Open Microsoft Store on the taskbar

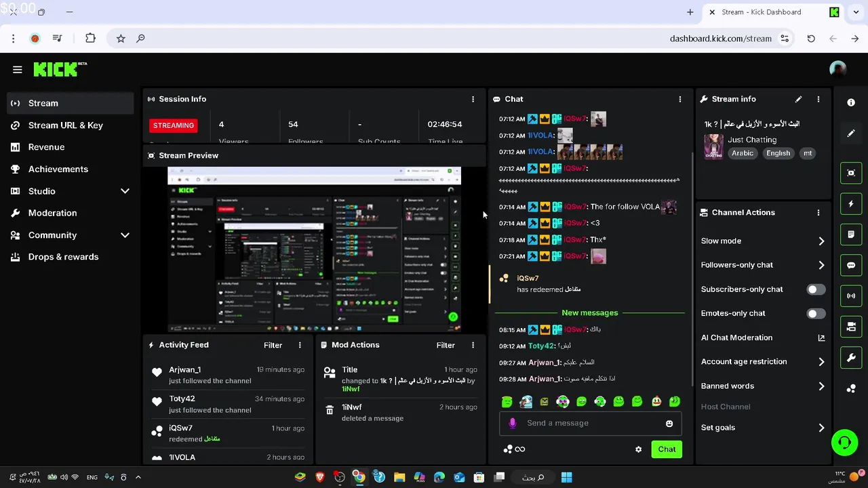click(479, 477)
